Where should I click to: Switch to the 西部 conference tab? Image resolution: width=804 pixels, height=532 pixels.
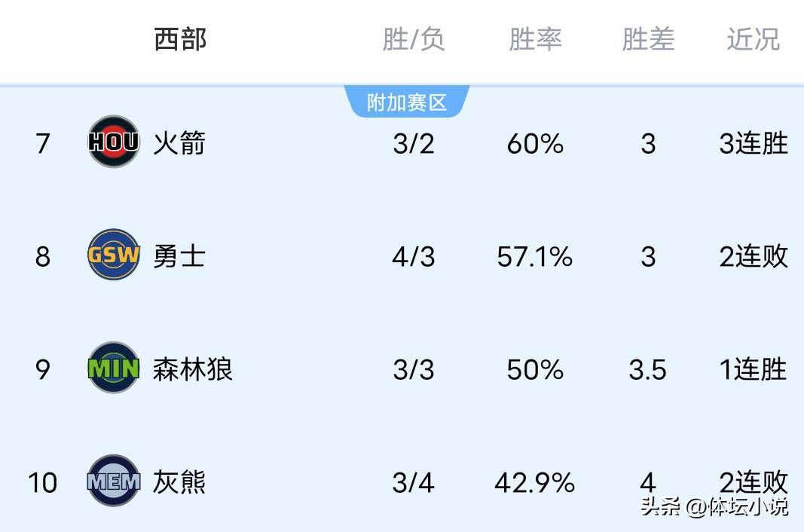[179, 40]
